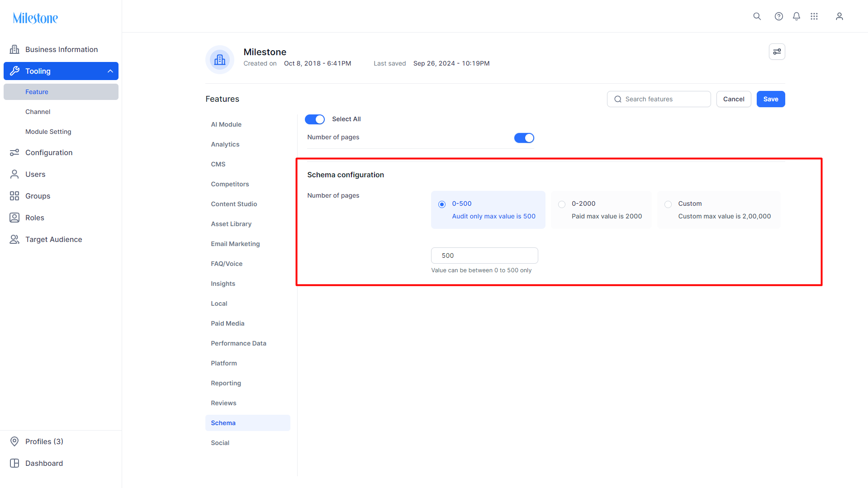
Task: Click the pages value field showing 500
Action: click(x=484, y=256)
